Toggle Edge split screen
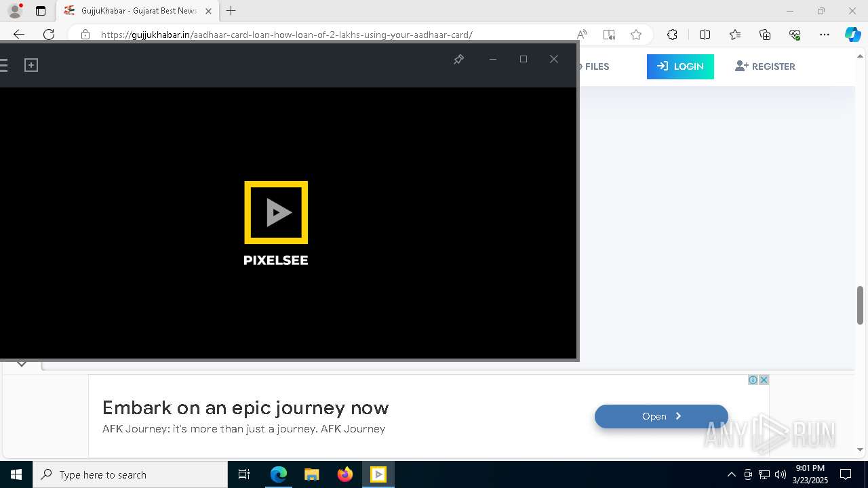The height and width of the screenshot is (488, 868). (705, 35)
